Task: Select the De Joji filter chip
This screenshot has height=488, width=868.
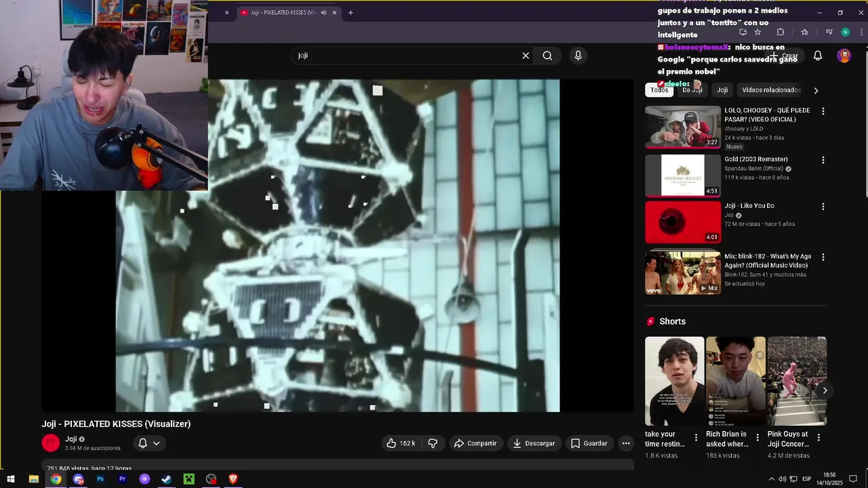Action: coord(692,90)
